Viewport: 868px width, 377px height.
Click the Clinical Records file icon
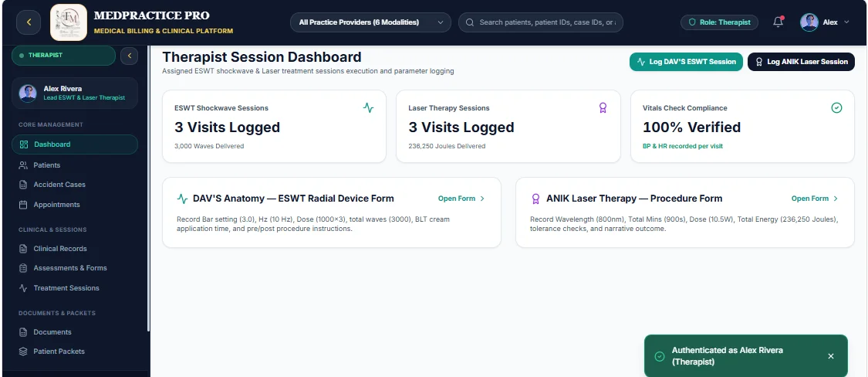(23, 249)
